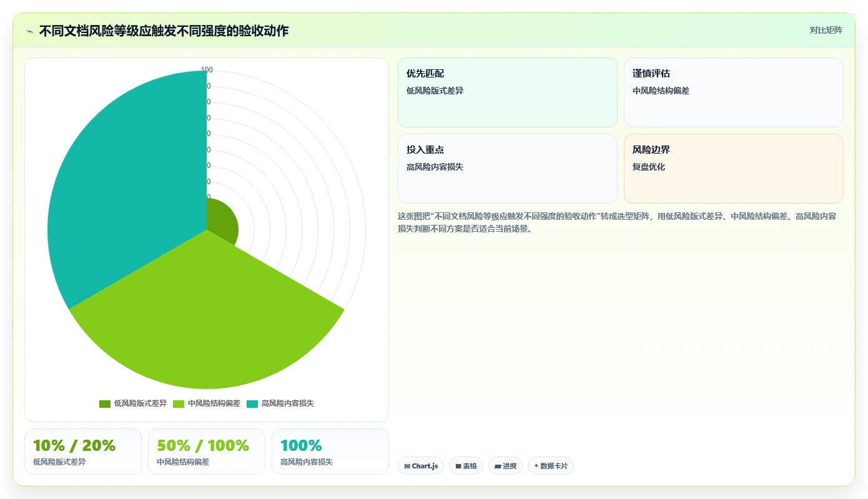Image resolution: width=868 pixels, height=499 pixels.
Task: Click 高风险内容损失 caption under 100%
Action: pos(307,462)
